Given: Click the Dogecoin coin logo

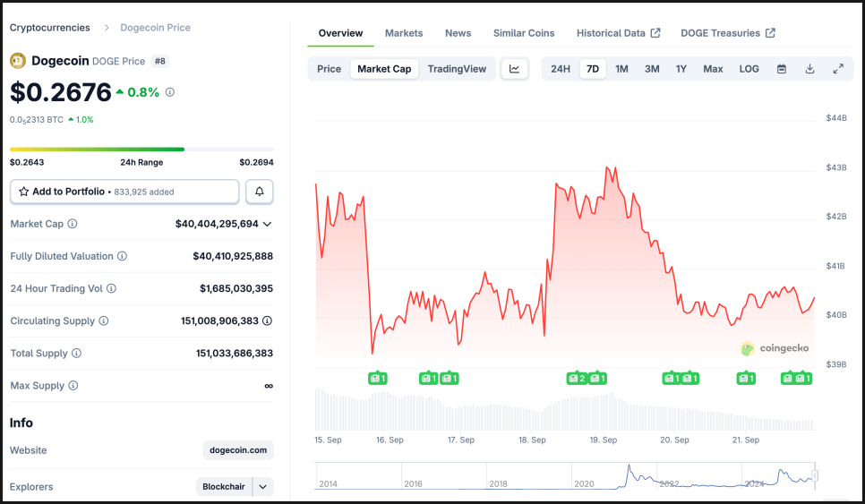Looking at the screenshot, I should point(18,61).
